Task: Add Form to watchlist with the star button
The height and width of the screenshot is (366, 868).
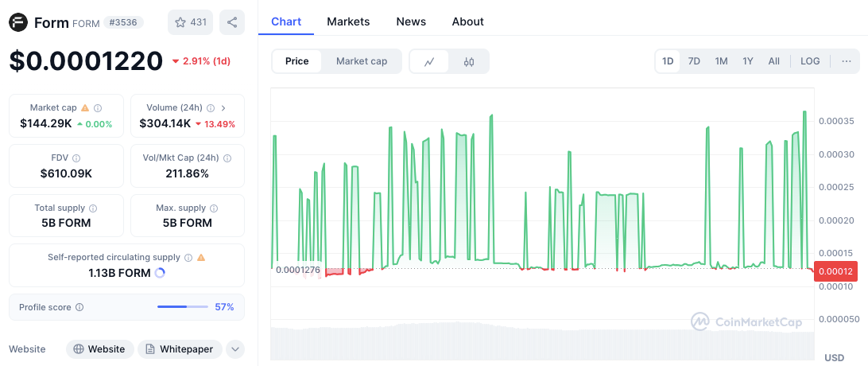Action: point(191,22)
